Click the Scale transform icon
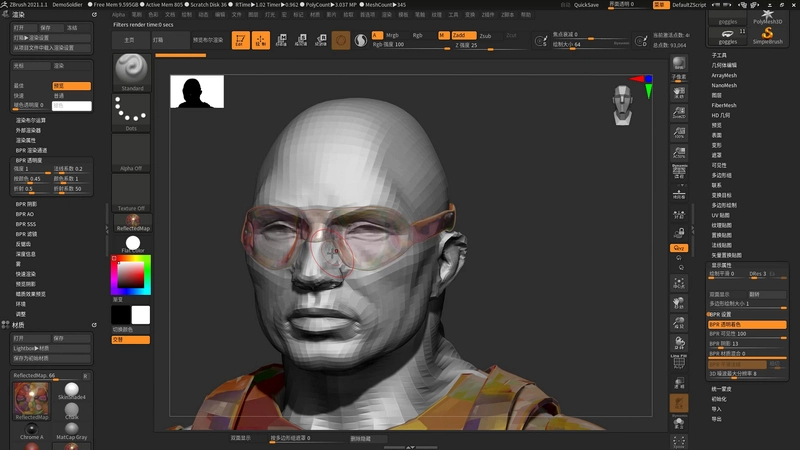The height and width of the screenshot is (450, 800). point(301,40)
